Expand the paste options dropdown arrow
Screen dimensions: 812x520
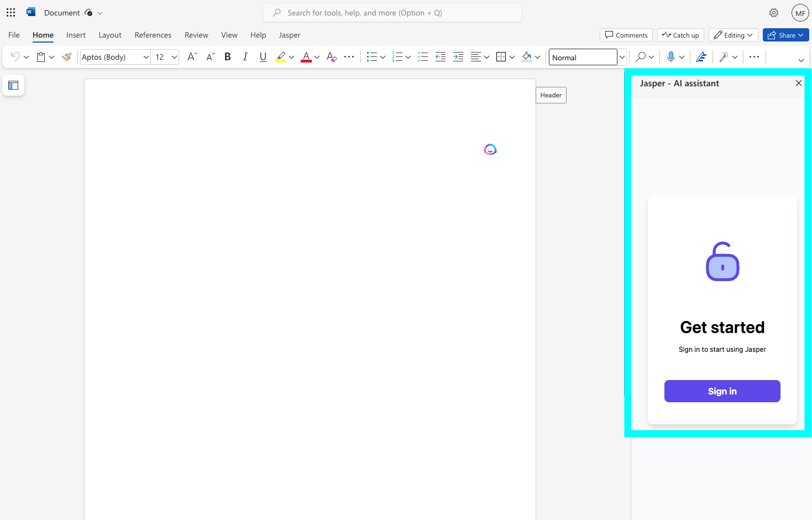click(x=51, y=57)
